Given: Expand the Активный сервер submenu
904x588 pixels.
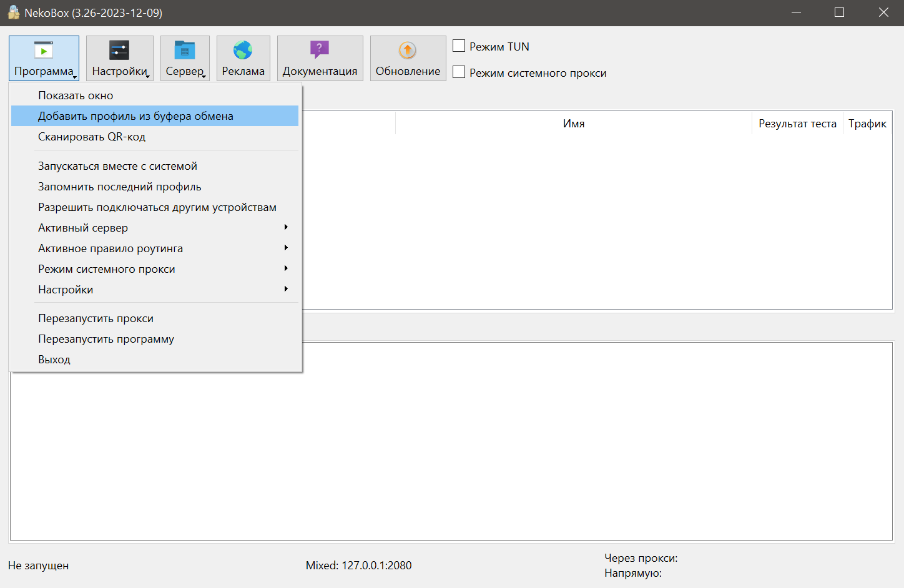Looking at the screenshot, I should [x=155, y=228].
